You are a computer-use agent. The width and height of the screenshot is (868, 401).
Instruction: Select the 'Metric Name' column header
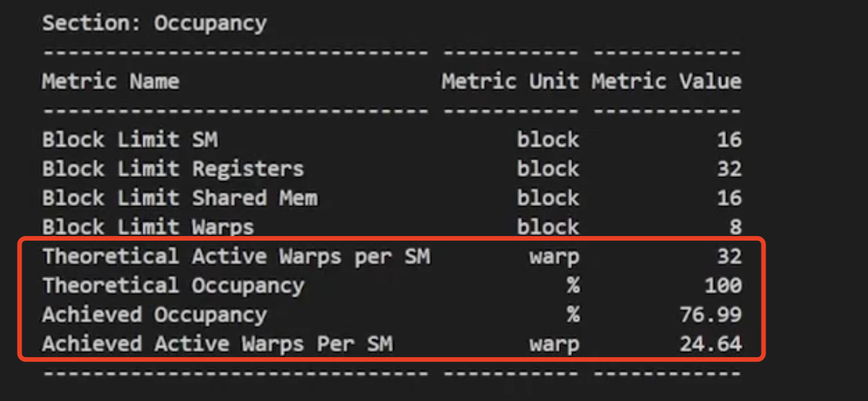pos(111,82)
